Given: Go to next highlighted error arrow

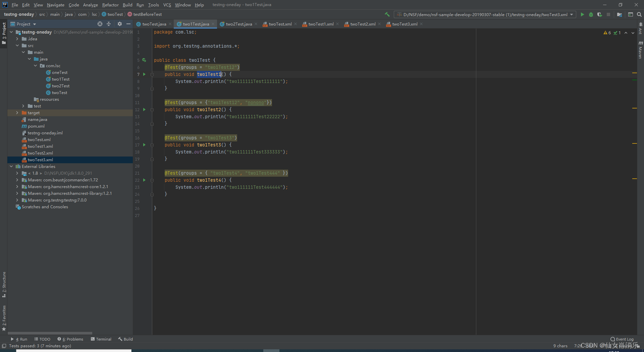Looking at the screenshot, I should click(633, 33).
